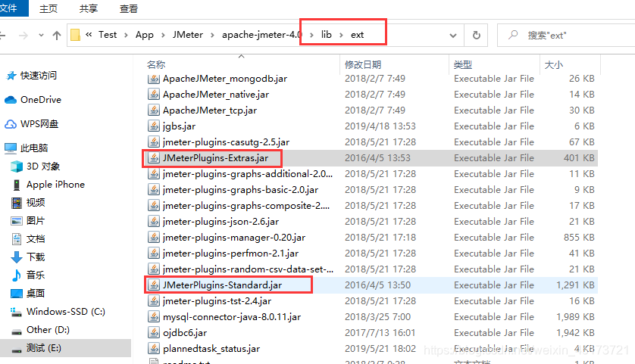This screenshot has height=364, width=635.
Task: Go forward with the forward arrow
Action: [x=23, y=36]
